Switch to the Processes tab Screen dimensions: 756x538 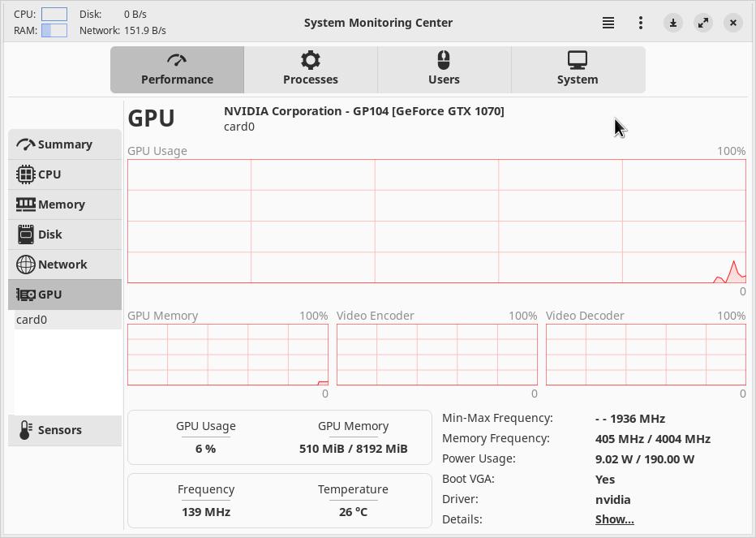[x=311, y=70]
